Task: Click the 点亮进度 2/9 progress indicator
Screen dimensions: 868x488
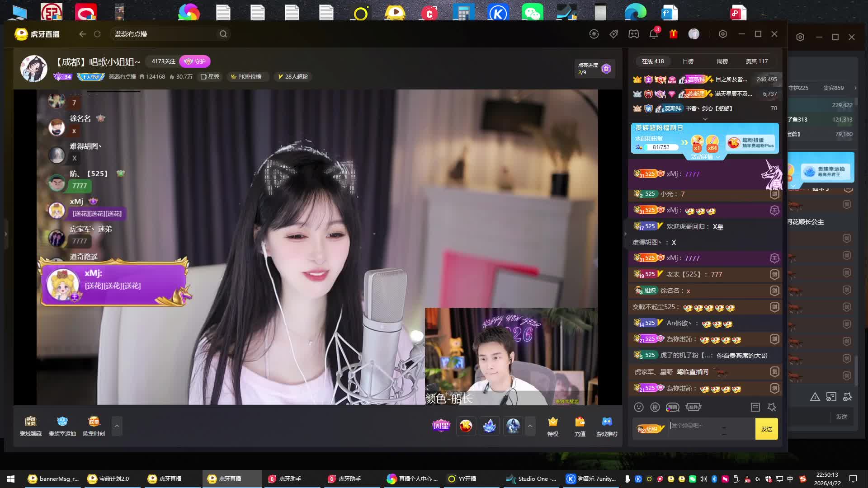Action: coord(594,69)
